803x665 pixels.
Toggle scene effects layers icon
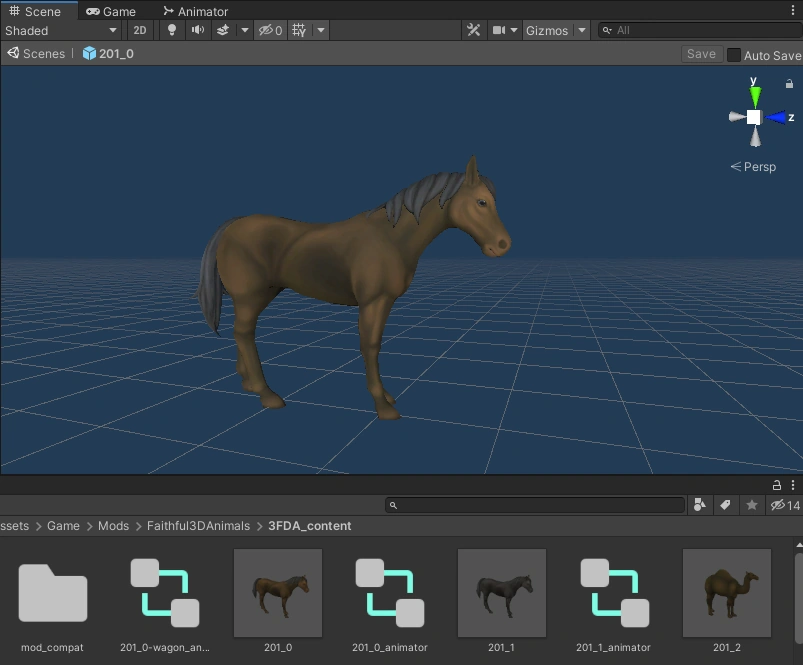[223, 30]
